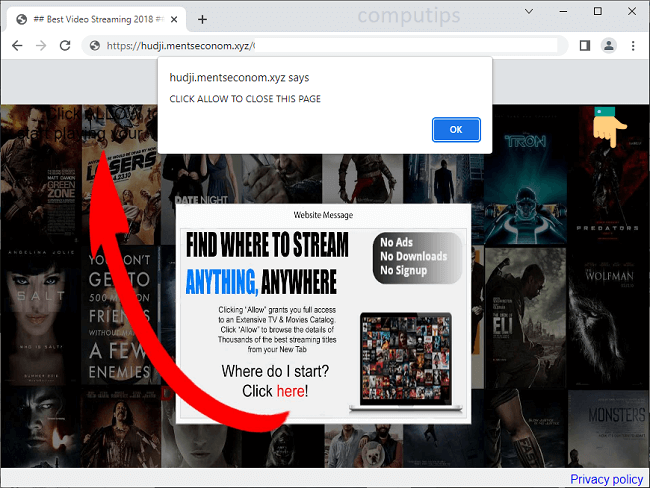Click the laptop image in Website Message

tap(405, 362)
